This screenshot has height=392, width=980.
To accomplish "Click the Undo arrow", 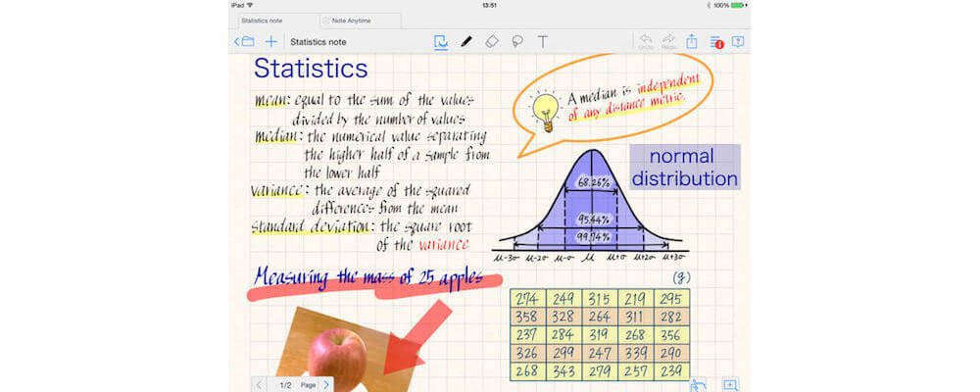I will pos(646,41).
